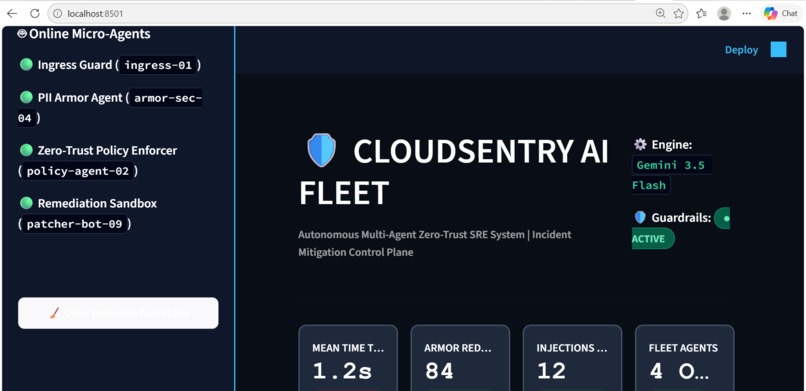Select the armor-sec- code tag
This screenshot has height=391, width=806.
pos(166,98)
